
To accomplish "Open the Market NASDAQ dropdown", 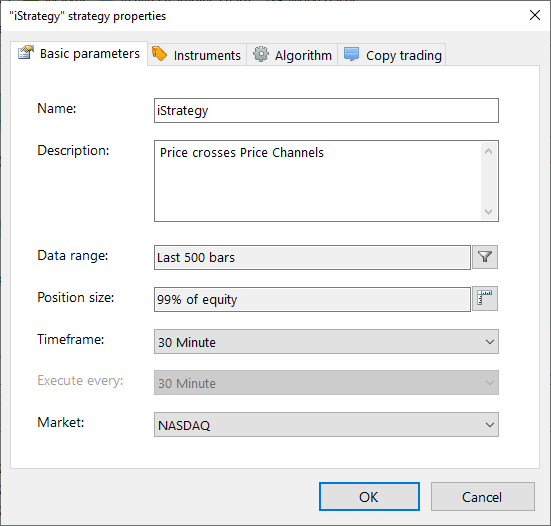I will (x=326, y=424).
